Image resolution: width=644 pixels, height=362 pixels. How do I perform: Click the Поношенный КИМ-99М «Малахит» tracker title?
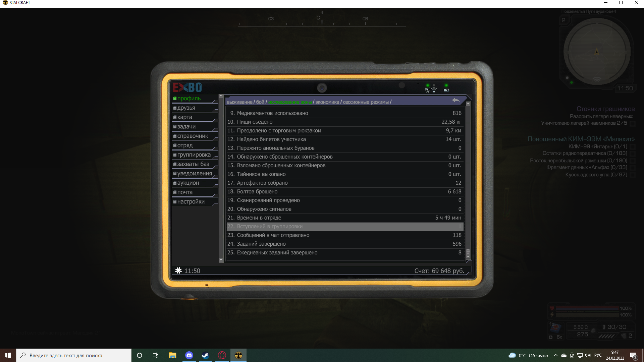point(581,139)
